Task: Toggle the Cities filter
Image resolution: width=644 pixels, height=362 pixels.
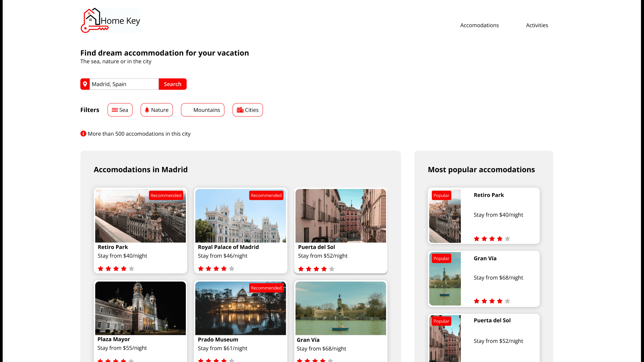Action: click(x=248, y=110)
